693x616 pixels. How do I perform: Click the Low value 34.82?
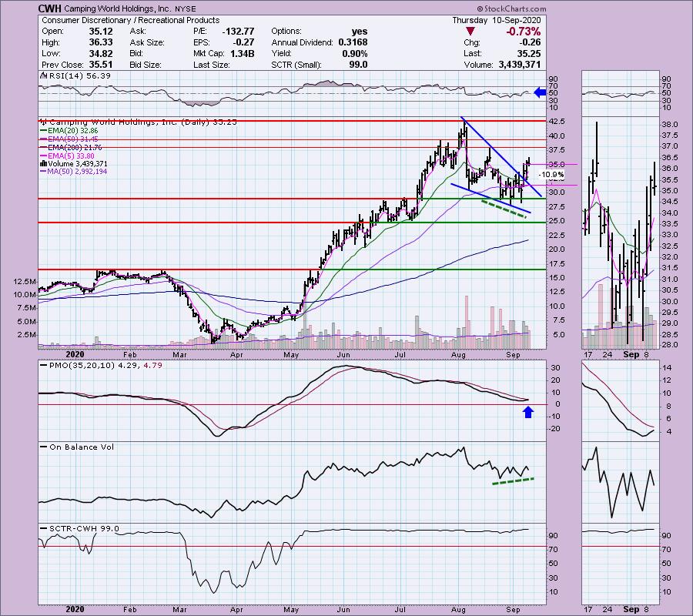(101, 53)
